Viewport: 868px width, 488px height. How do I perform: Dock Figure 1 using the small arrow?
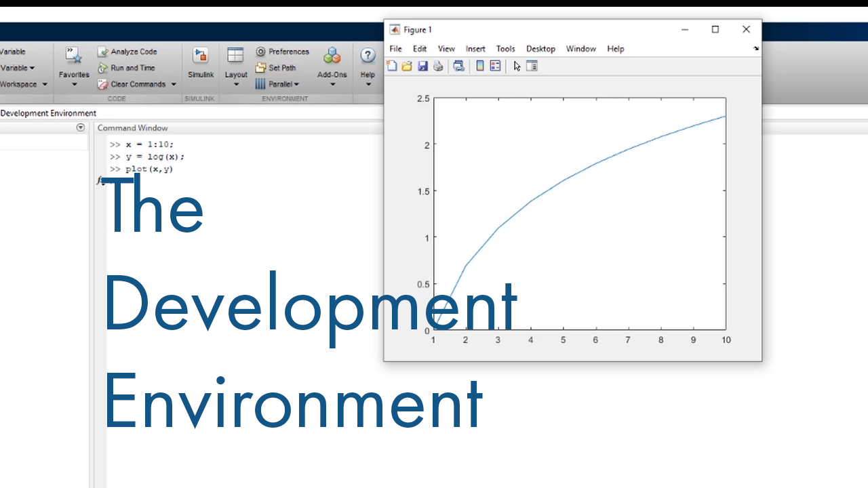[x=756, y=49]
